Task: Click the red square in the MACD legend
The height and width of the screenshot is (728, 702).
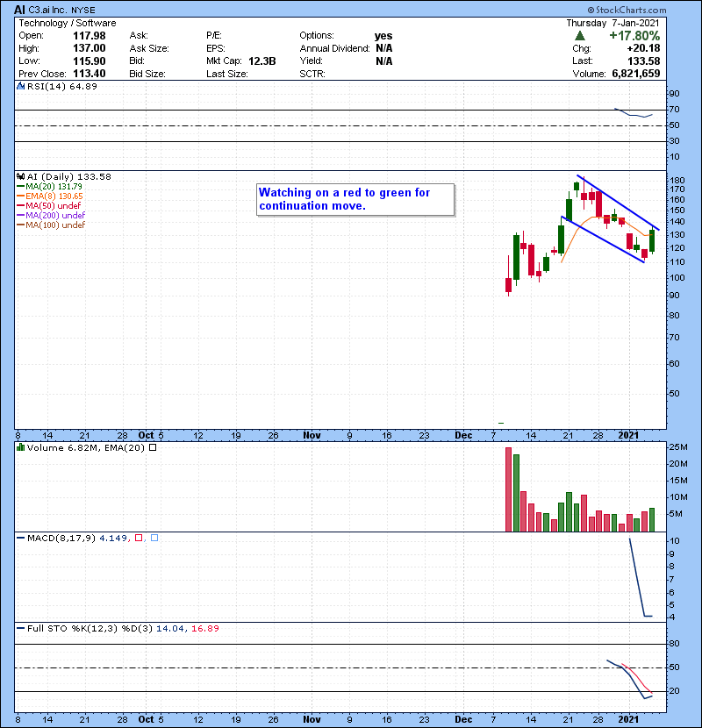Action: (x=139, y=538)
